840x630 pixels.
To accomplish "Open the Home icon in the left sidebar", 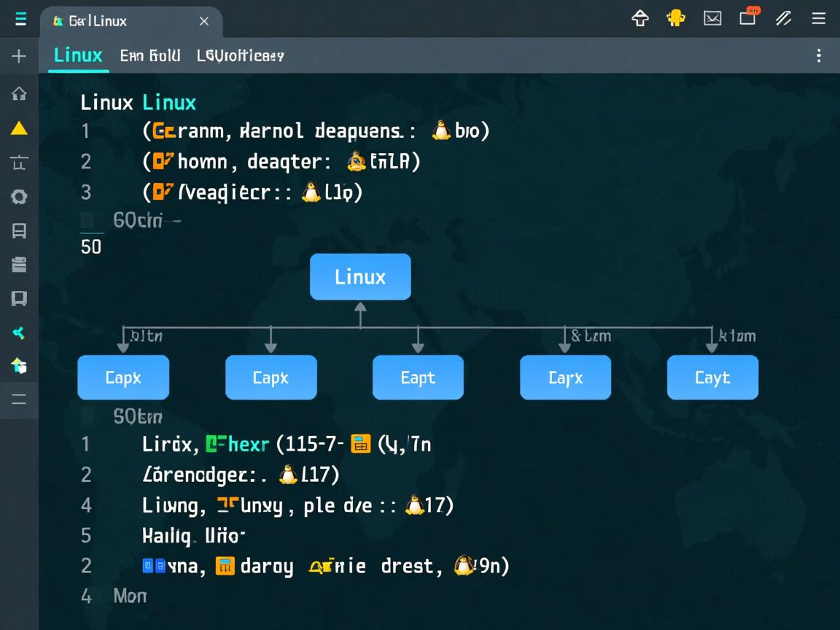I will tap(19, 93).
